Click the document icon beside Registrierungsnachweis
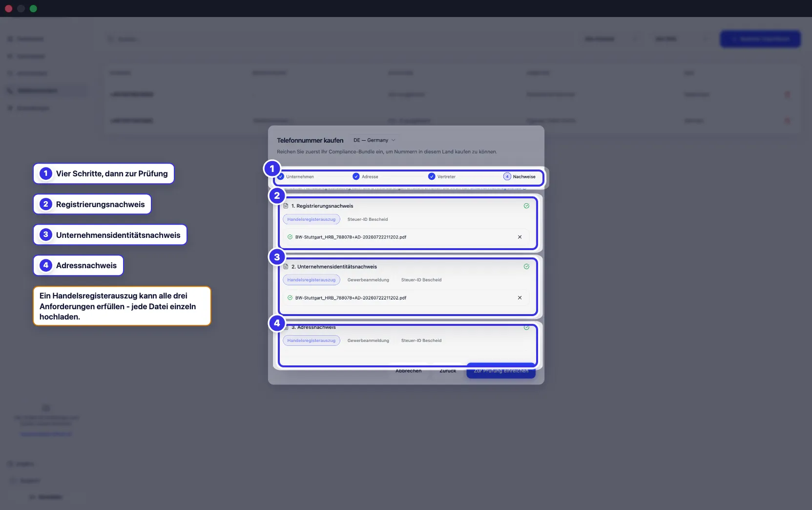The width and height of the screenshot is (812, 510). point(286,206)
